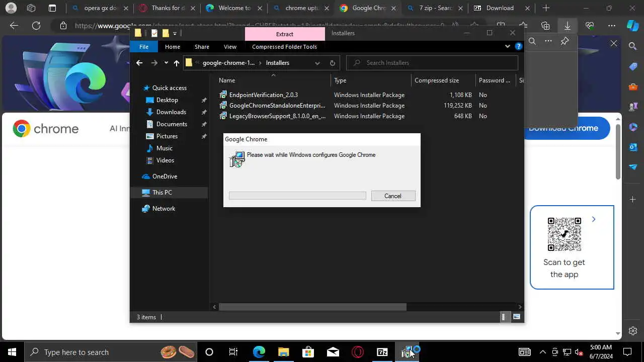Click the Explorer horizontal scrollbar
The width and height of the screenshot is (644, 362).
[x=312, y=307]
